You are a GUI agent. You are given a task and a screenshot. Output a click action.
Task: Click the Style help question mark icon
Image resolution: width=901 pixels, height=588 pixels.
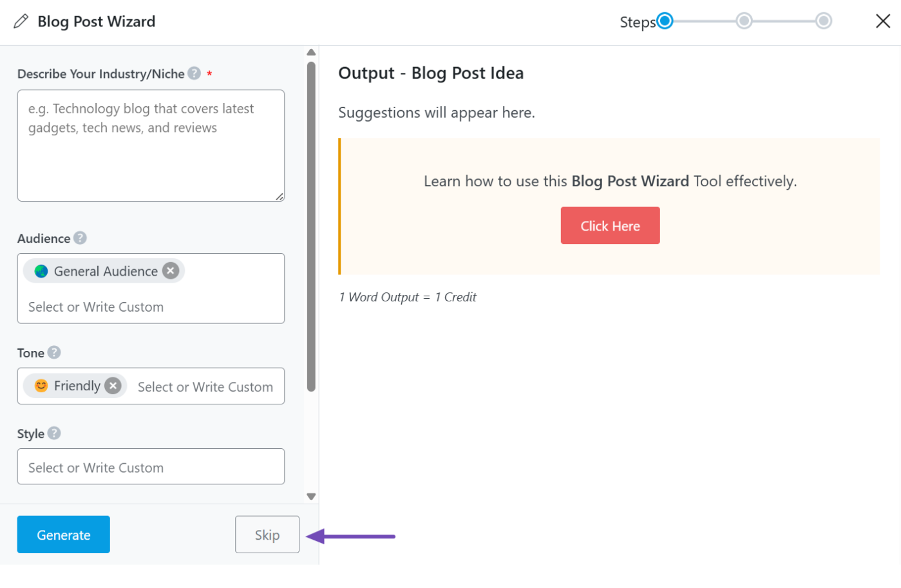pos(54,433)
